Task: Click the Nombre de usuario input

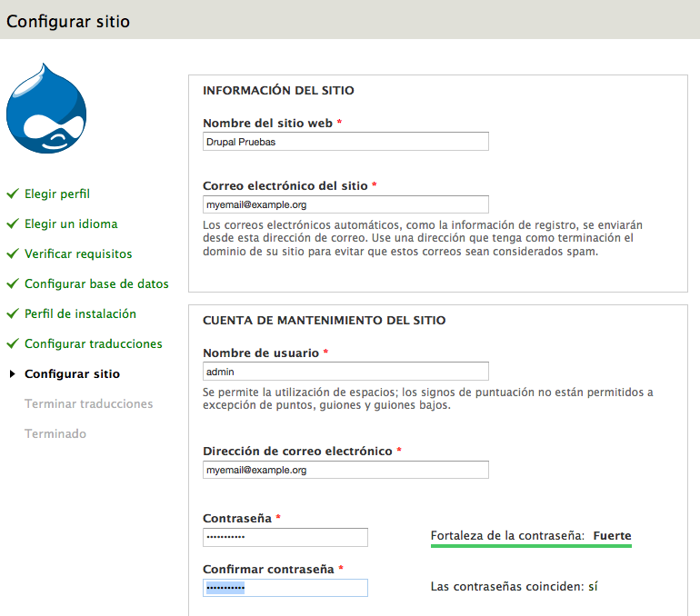Action: [x=345, y=372]
